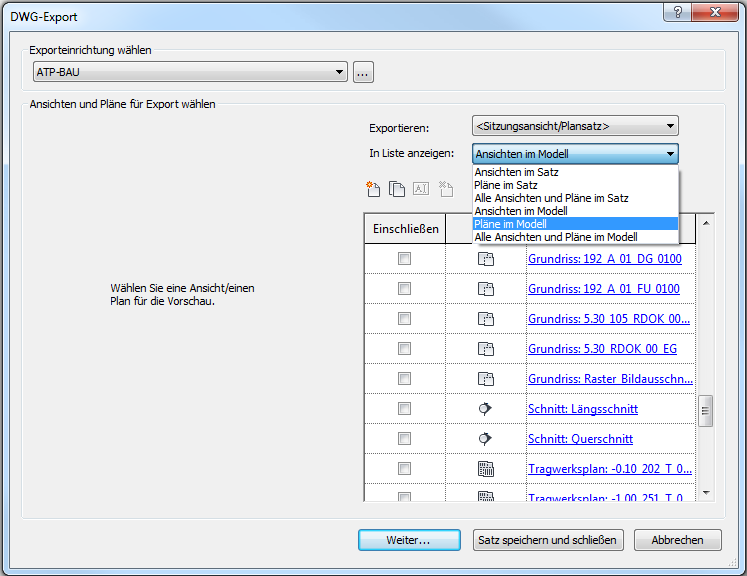
Task: Click the new set icon with star
Action: [x=374, y=188]
